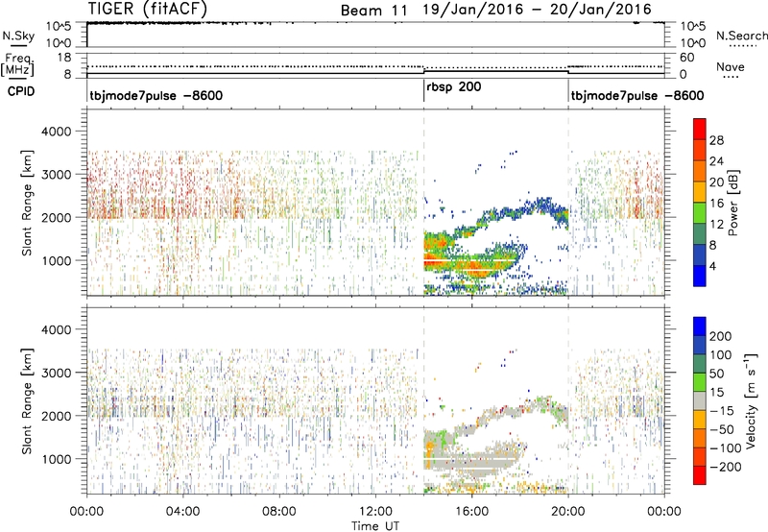Click the 4 tick on Power colorbar
The image size is (768, 532).
coord(712,267)
